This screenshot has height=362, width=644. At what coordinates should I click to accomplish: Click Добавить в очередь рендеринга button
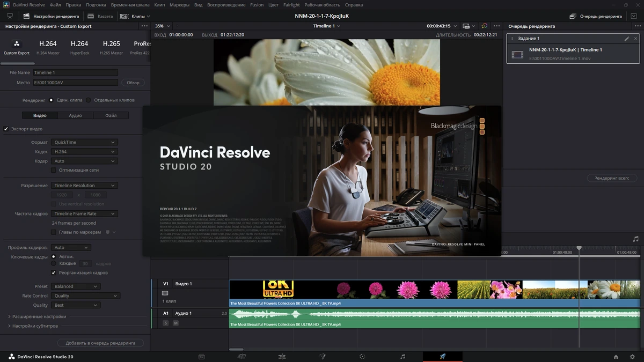pyautogui.click(x=100, y=343)
